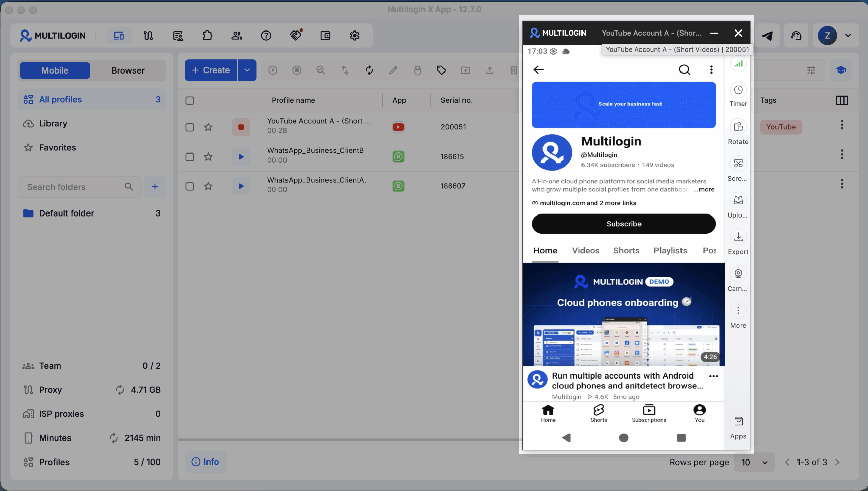Viewport: 868px width, 491px height.
Task: Click the Info button
Action: tap(205, 462)
